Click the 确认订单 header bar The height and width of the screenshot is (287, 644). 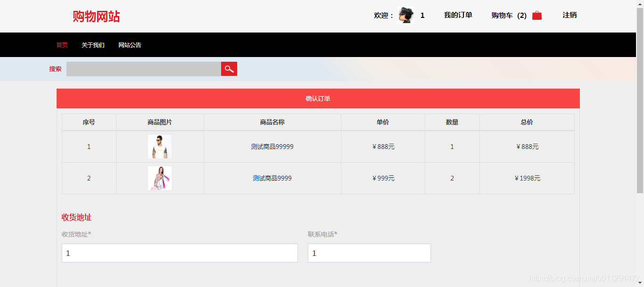[318, 98]
